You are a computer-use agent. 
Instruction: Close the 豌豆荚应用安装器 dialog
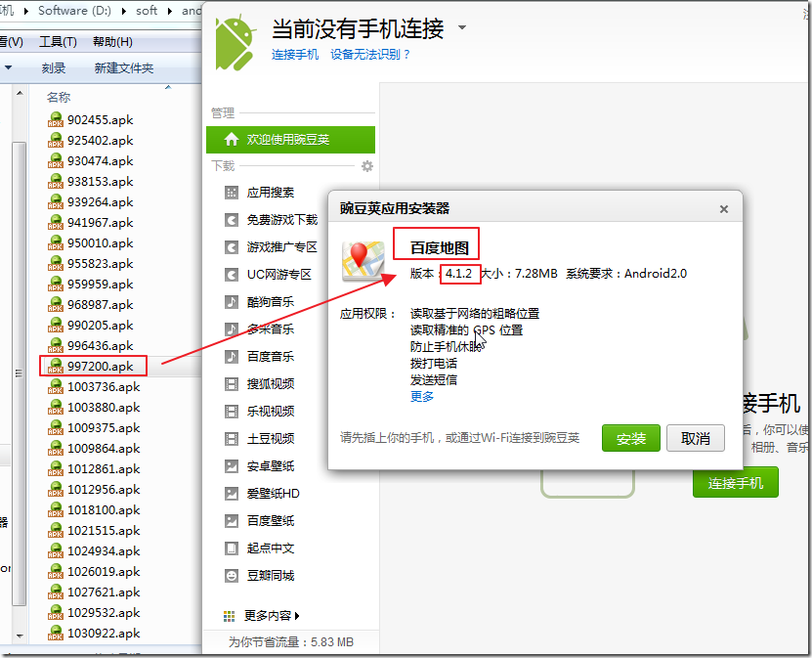coord(724,209)
